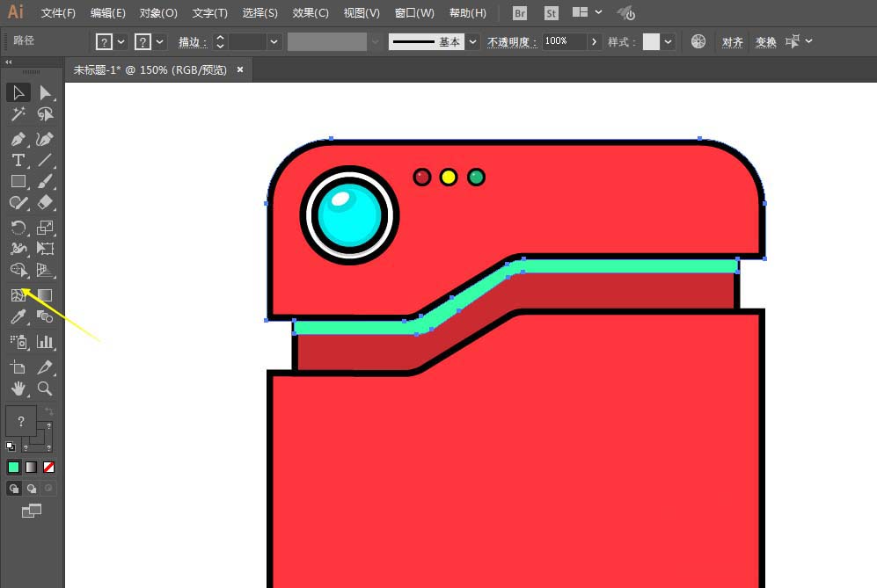The height and width of the screenshot is (588, 877).
Task: Select the Eraser tool
Action: 45,203
